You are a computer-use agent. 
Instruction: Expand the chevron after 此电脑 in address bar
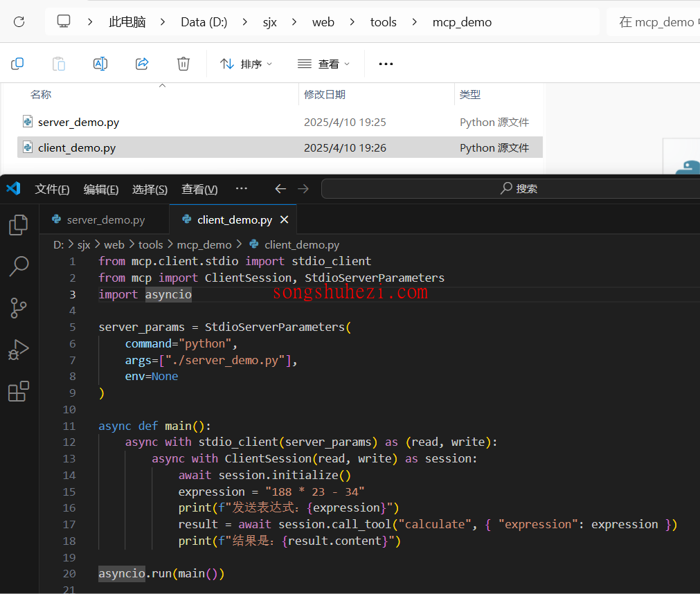(x=163, y=22)
